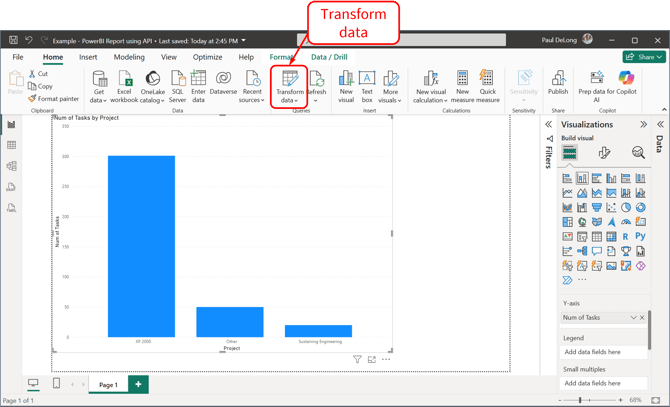Click Quick measure icon
Viewport: 670px width, 407px height.
(487, 78)
